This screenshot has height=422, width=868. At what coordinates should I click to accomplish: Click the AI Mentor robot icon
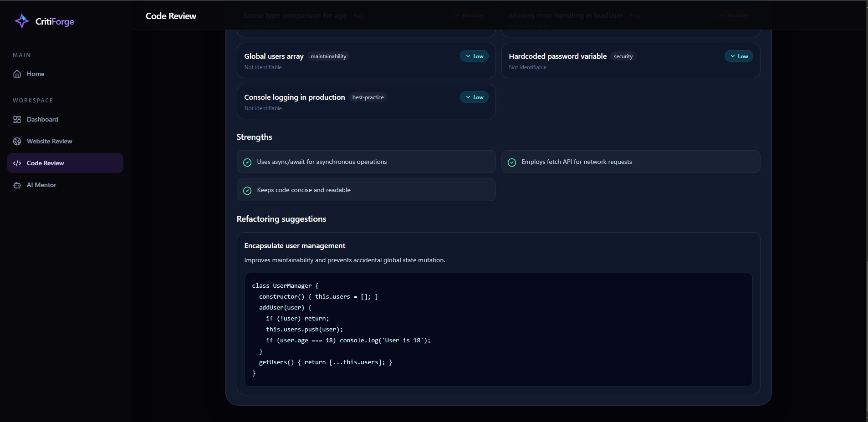(17, 185)
